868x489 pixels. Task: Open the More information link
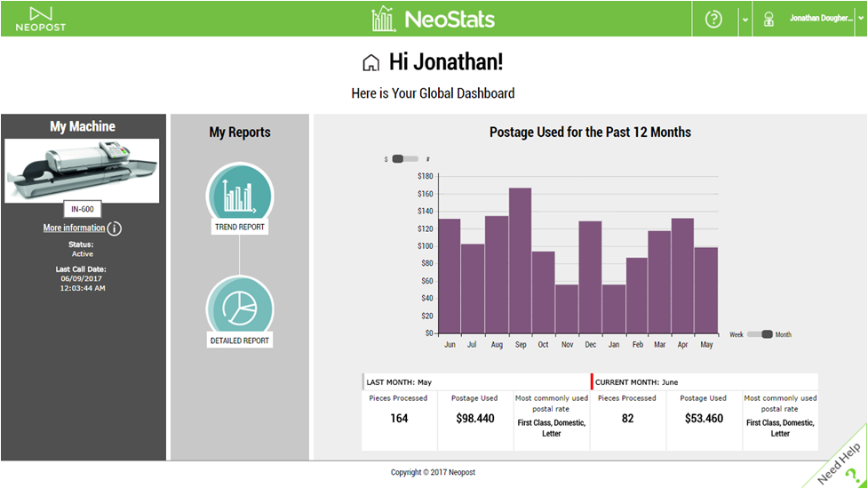(74, 228)
